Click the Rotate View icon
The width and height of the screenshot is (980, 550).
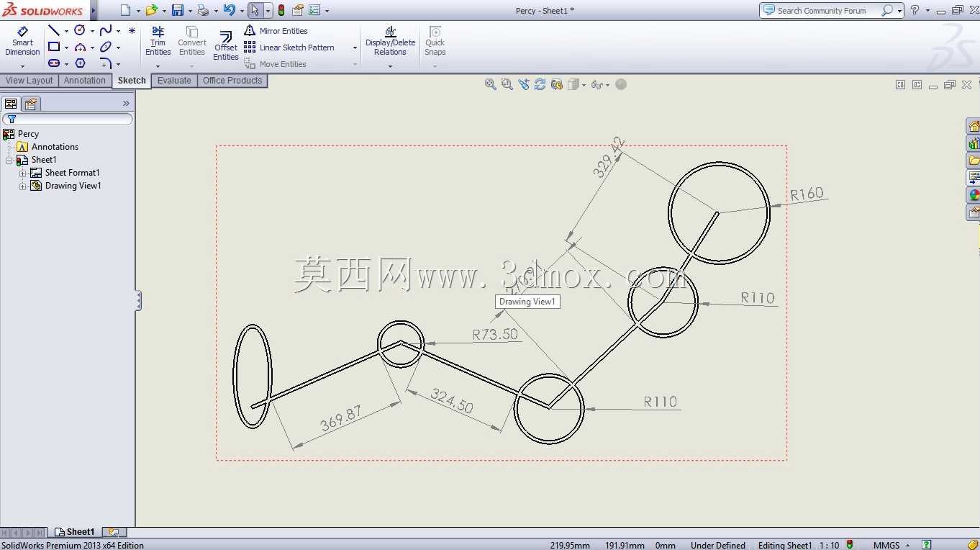click(540, 84)
